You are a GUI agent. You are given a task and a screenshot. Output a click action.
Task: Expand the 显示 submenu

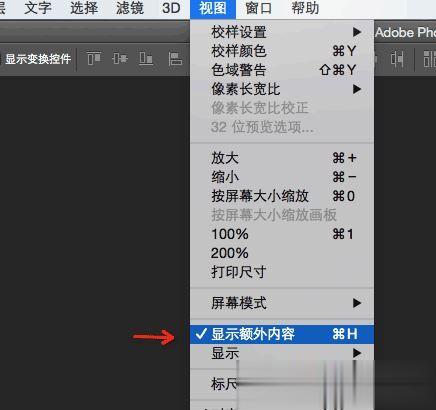click(x=282, y=353)
